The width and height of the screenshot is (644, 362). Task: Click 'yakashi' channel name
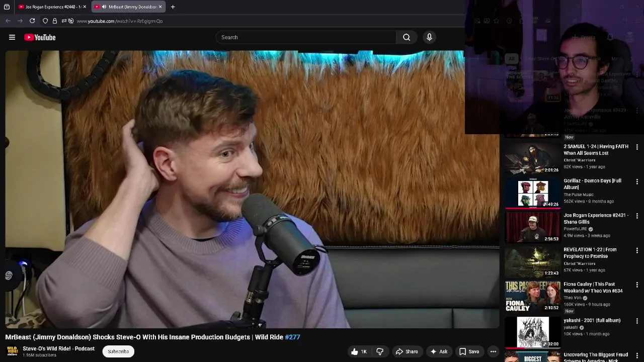tap(571, 327)
